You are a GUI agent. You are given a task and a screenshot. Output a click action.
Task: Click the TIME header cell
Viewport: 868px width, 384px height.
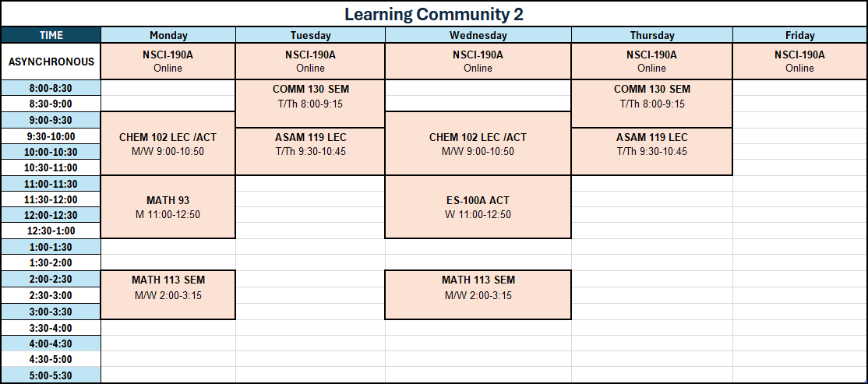pyautogui.click(x=51, y=35)
